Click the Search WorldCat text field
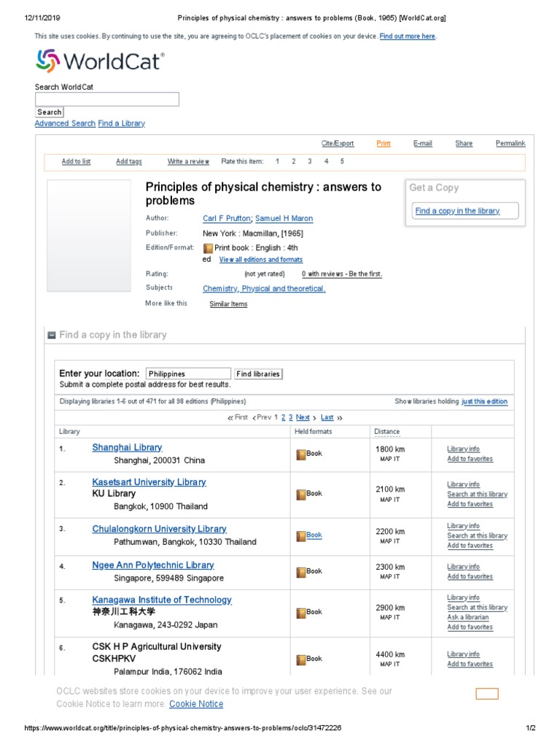The height and width of the screenshot is (747, 560). pyautogui.click(x=107, y=99)
